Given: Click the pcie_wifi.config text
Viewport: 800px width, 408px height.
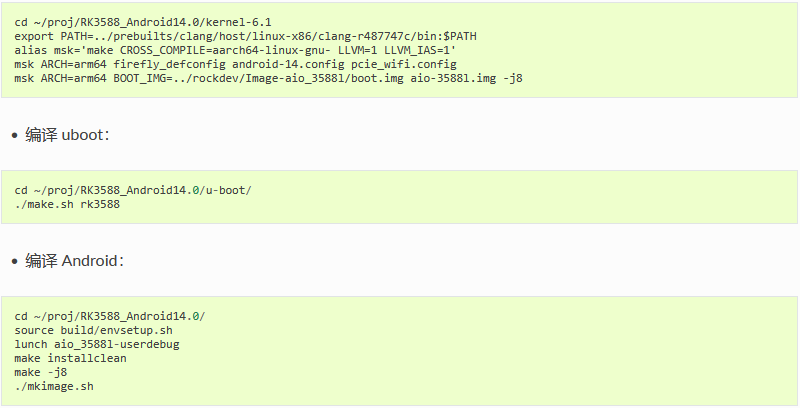Looking at the screenshot, I should pyautogui.click(x=404, y=64).
